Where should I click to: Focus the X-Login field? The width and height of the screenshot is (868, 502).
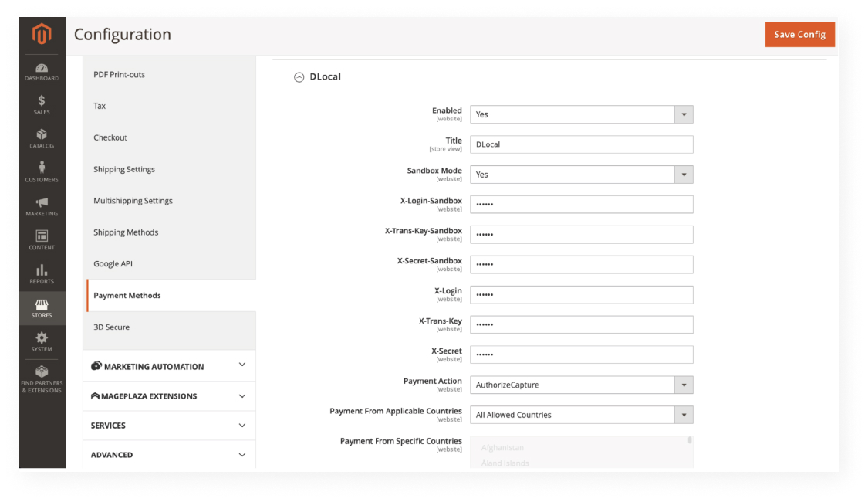click(581, 295)
